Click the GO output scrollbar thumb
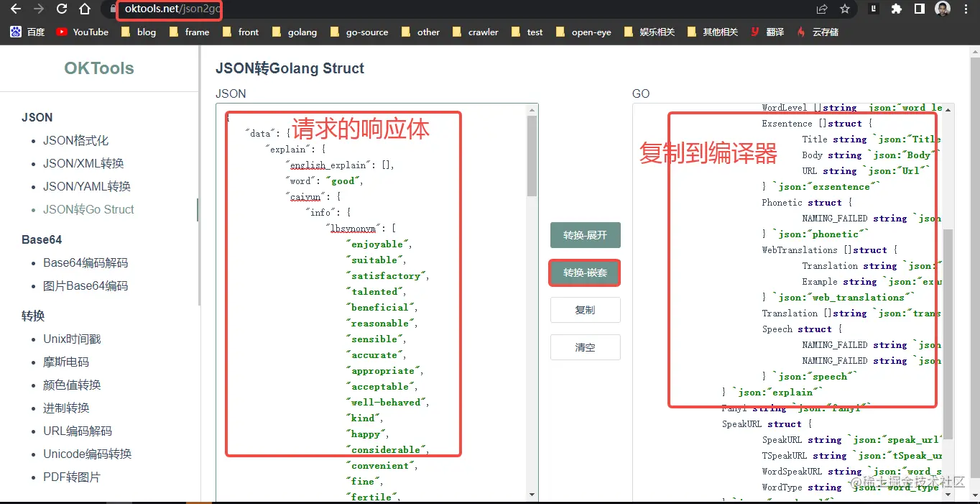This screenshot has height=504, width=980. pos(948,334)
